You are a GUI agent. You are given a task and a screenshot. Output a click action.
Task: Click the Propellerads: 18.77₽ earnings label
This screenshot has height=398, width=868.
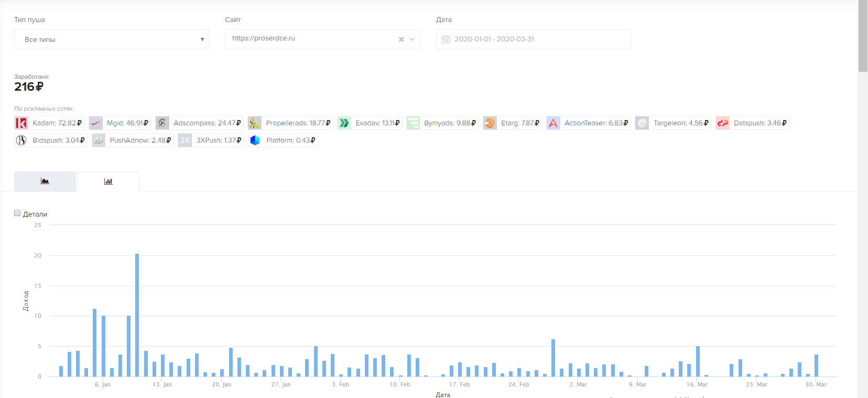point(298,123)
